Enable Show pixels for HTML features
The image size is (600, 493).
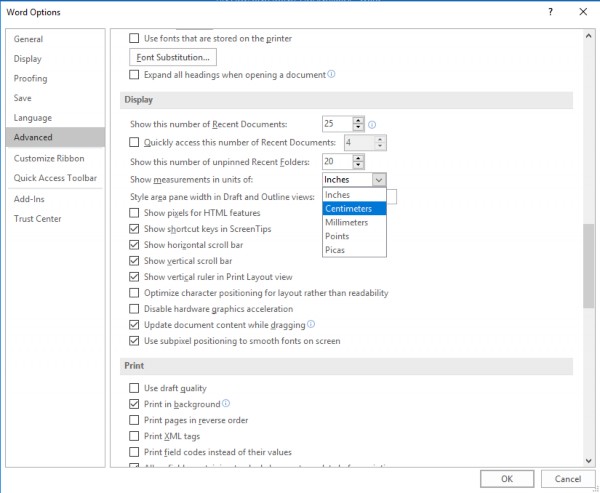(x=135, y=213)
